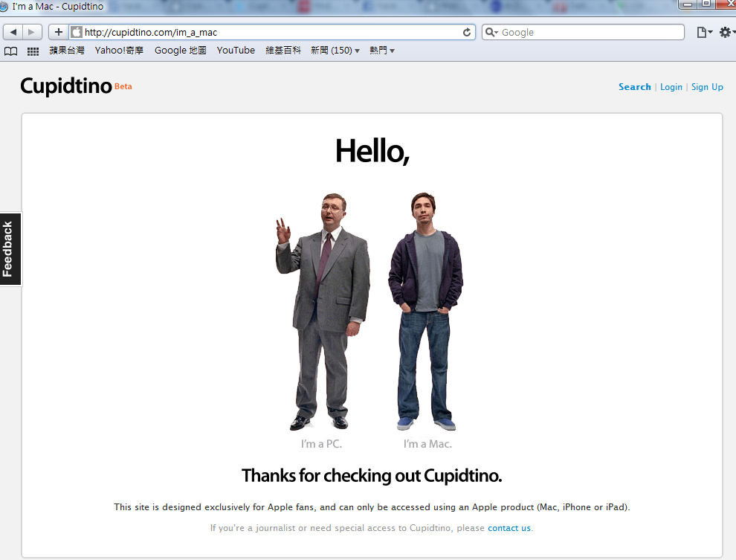
Task: Show the reading list book icon
Action: pyautogui.click(x=11, y=51)
